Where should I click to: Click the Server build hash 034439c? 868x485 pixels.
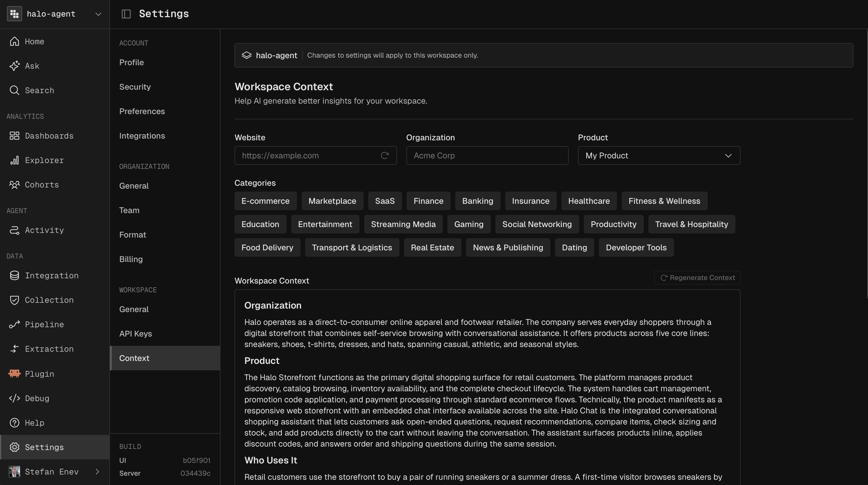(195, 473)
